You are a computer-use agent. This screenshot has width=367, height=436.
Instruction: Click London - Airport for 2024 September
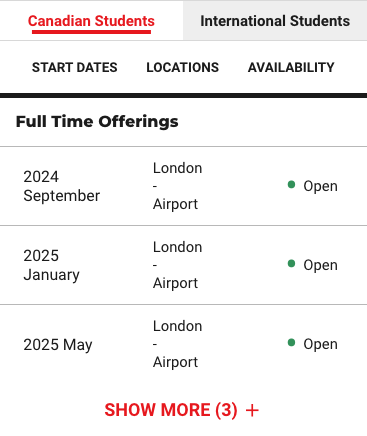pyautogui.click(x=177, y=186)
